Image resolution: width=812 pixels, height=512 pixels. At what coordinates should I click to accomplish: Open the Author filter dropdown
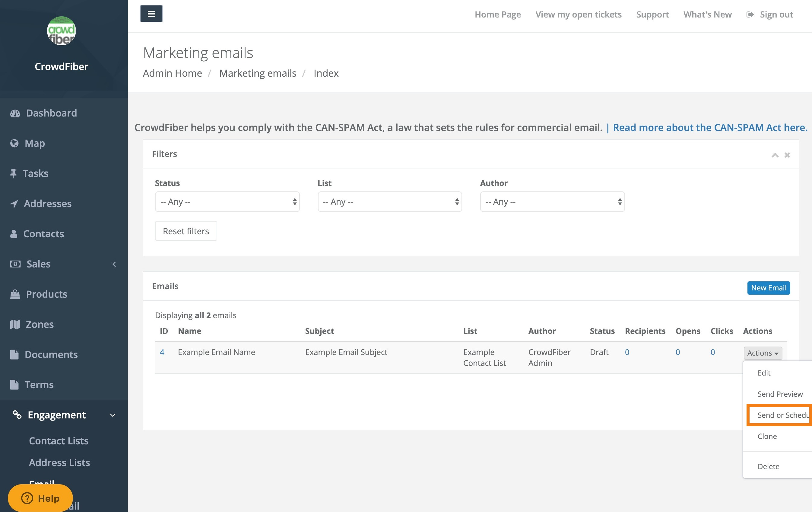point(552,201)
